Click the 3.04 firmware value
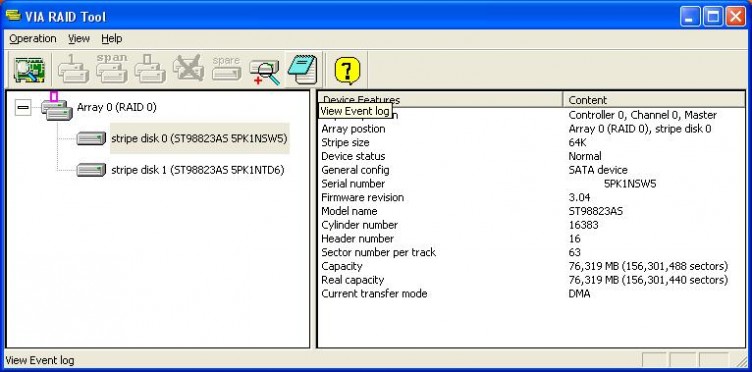The image size is (752, 372). pos(579,198)
